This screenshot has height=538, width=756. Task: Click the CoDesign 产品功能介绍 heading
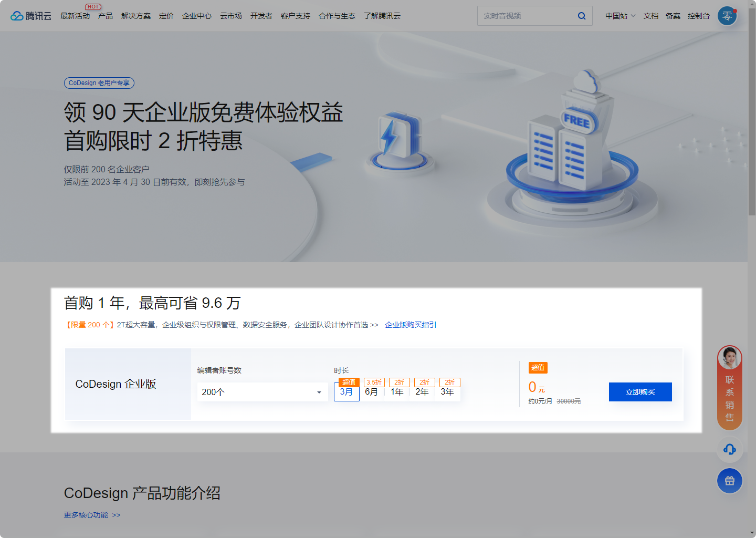click(142, 493)
